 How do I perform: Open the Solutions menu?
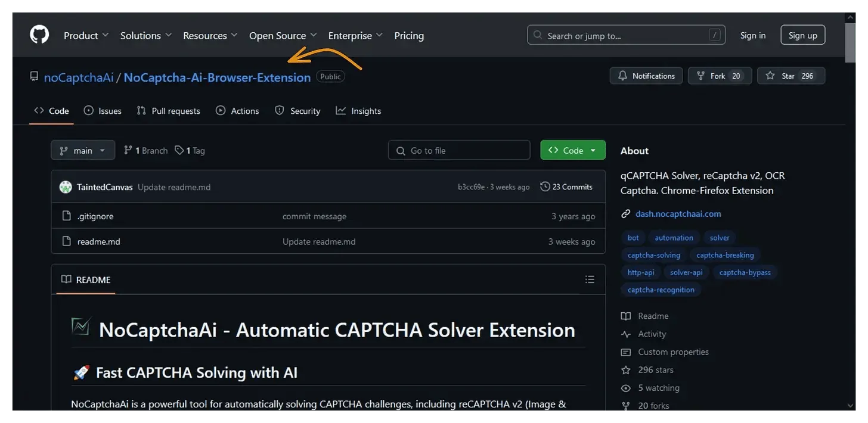145,36
